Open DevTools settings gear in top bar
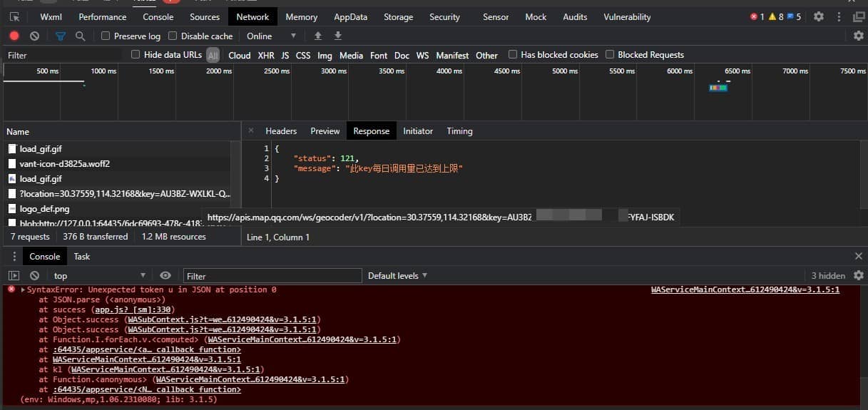The height and width of the screenshot is (410, 868). pos(819,16)
